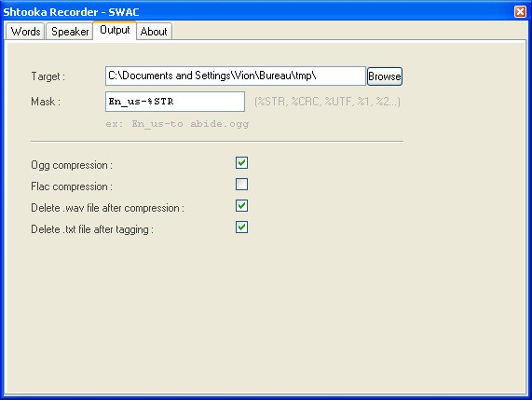
Task: Close the Shtooka Recorder window
Action: point(520,11)
